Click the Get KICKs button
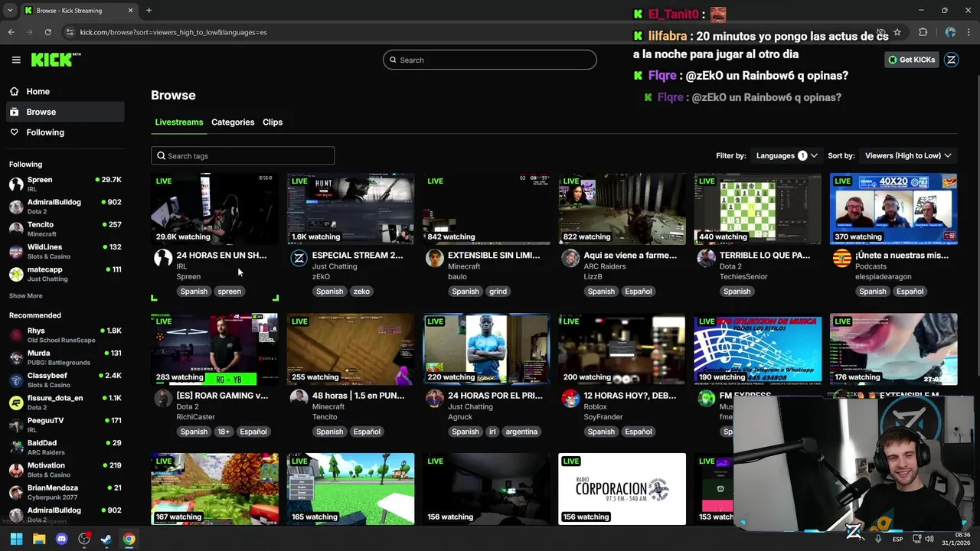The width and height of the screenshot is (980, 551). tap(911, 60)
